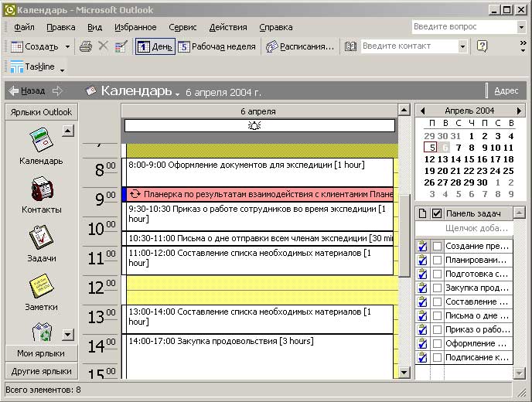Mark task 'Создание пре...' as complete
Viewport: 532px width, 402px height.
pos(438,247)
